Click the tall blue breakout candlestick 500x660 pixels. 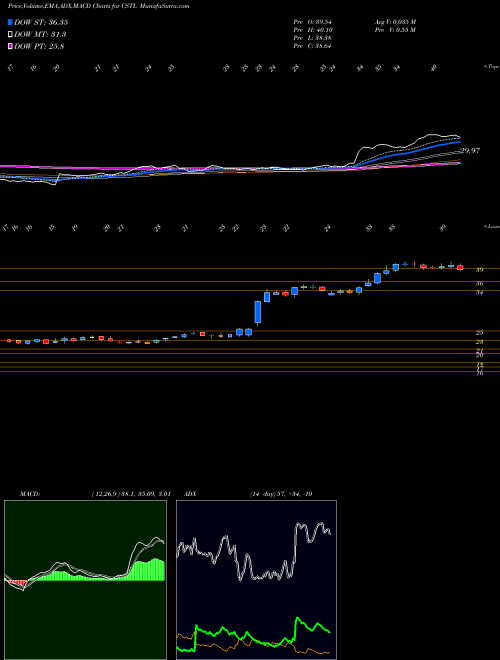pos(258,312)
